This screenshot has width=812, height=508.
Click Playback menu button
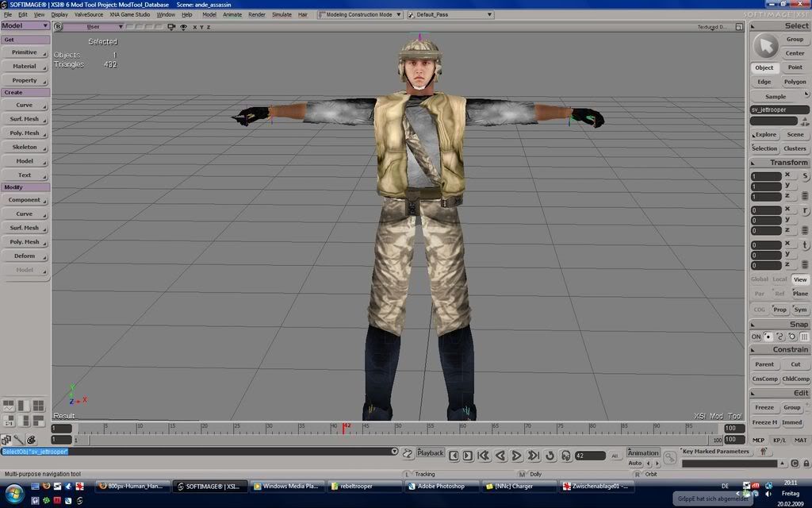pos(430,453)
